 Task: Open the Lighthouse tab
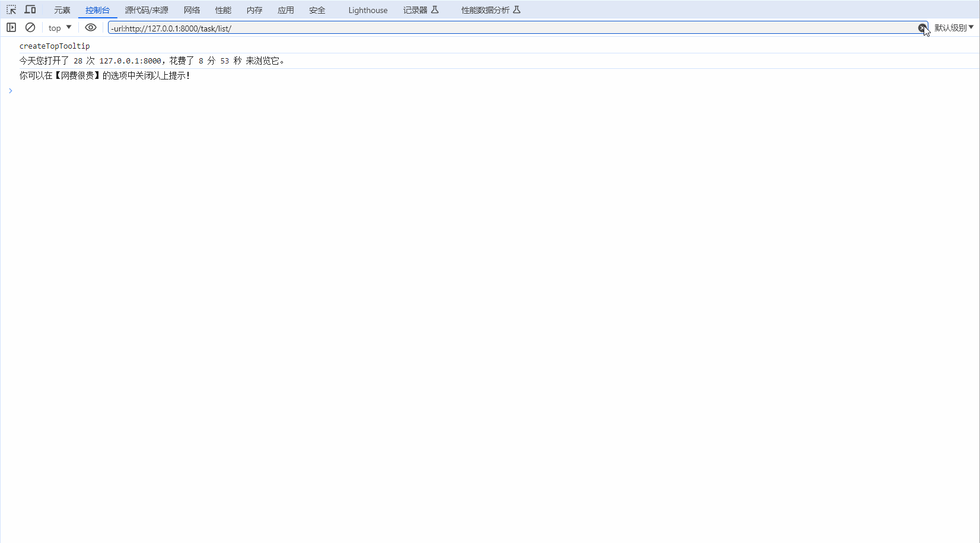368,10
